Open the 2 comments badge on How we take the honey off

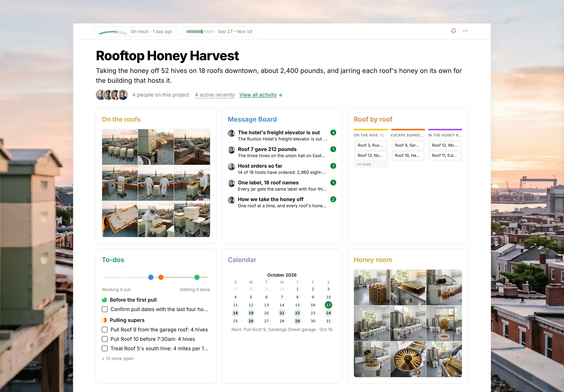coord(333,199)
